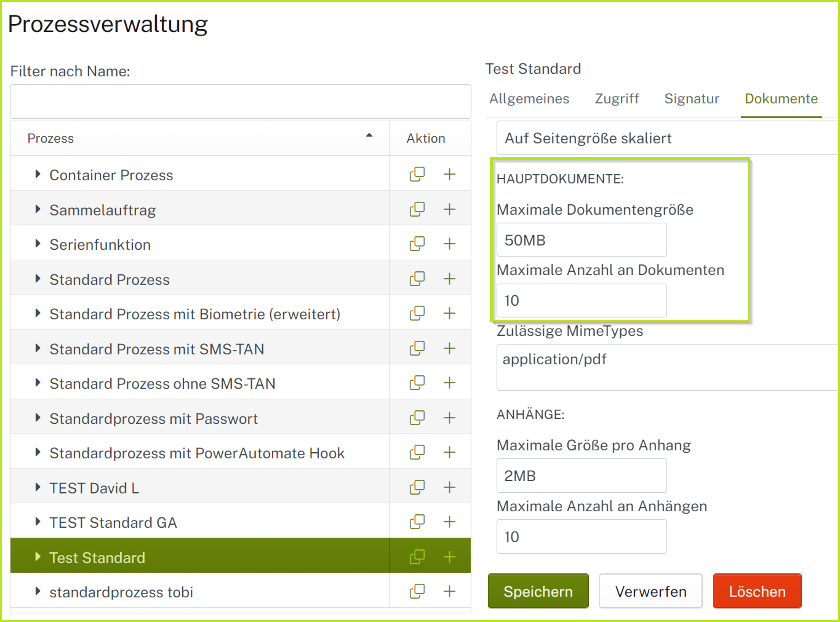The image size is (840, 622).
Task: Switch to the Zugriff tab
Action: tap(617, 99)
